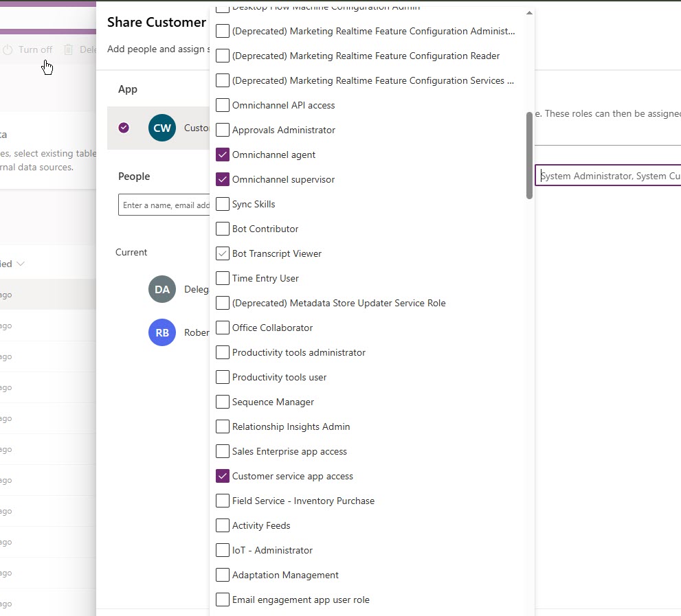Uncheck the Bot Transcript Viewer role
The image size is (681, 616).
coord(222,253)
